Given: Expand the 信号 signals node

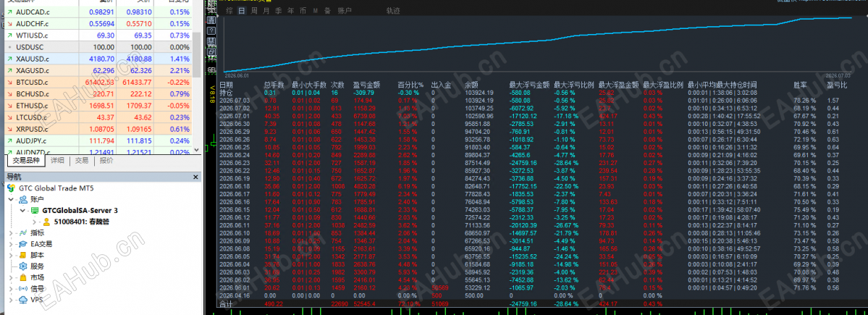Looking at the screenshot, I should point(11,288).
